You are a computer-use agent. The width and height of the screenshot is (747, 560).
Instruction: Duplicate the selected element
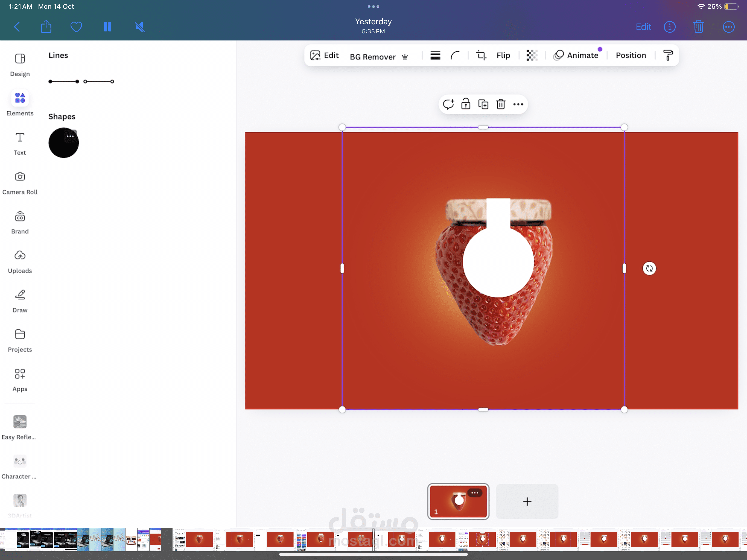point(483,104)
